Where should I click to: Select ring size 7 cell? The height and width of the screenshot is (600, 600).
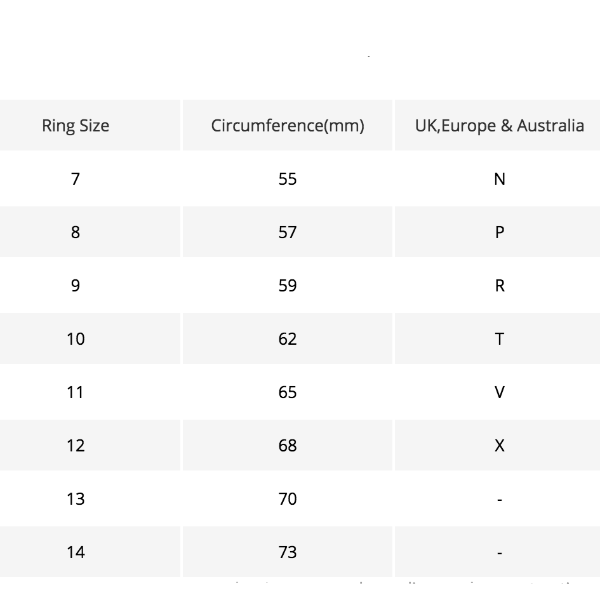(x=75, y=179)
